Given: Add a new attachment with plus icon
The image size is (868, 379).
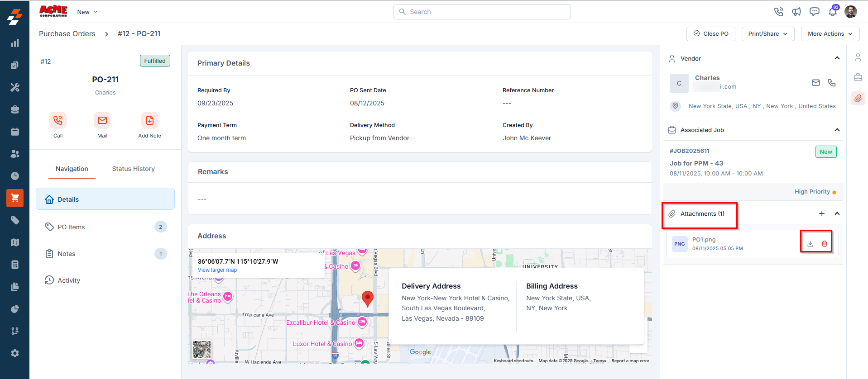Looking at the screenshot, I should click(x=821, y=213).
